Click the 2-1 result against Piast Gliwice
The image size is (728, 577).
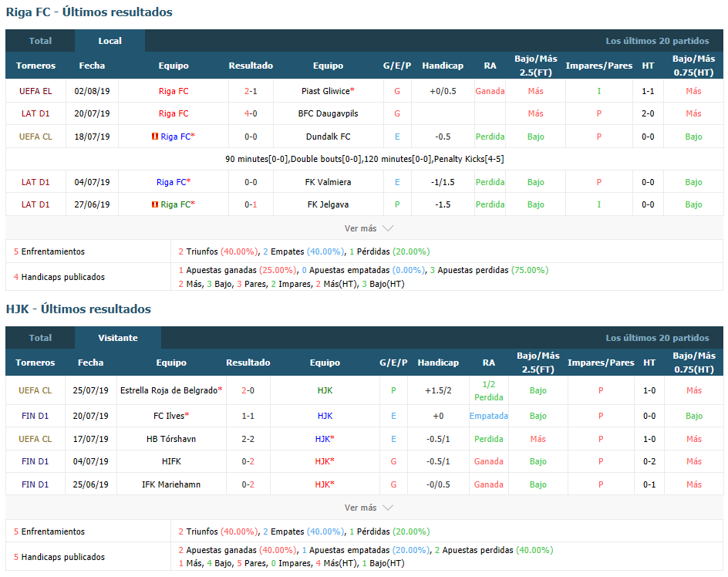pyautogui.click(x=251, y=91)
